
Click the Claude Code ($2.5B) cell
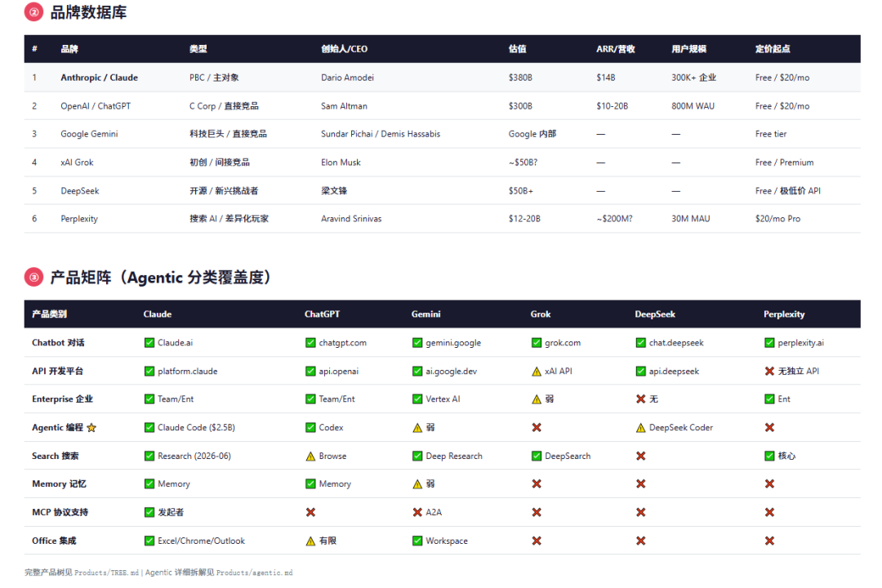click(196, 428)
